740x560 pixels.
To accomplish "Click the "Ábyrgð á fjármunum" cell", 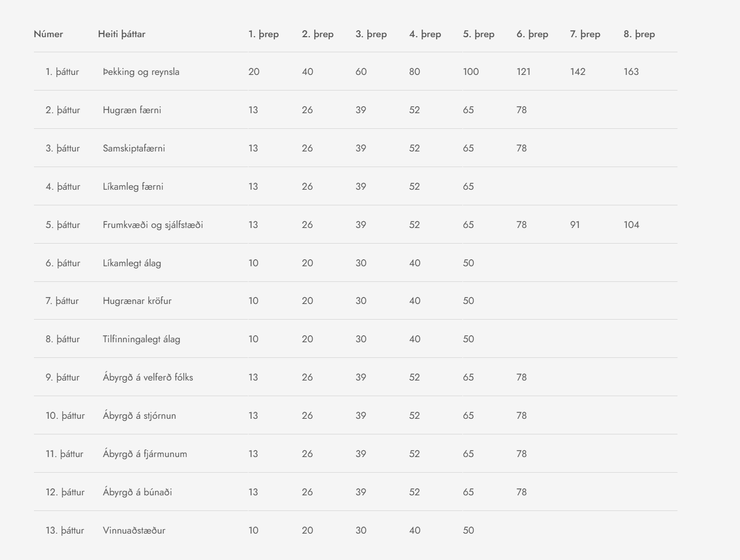I will point(145,454).
